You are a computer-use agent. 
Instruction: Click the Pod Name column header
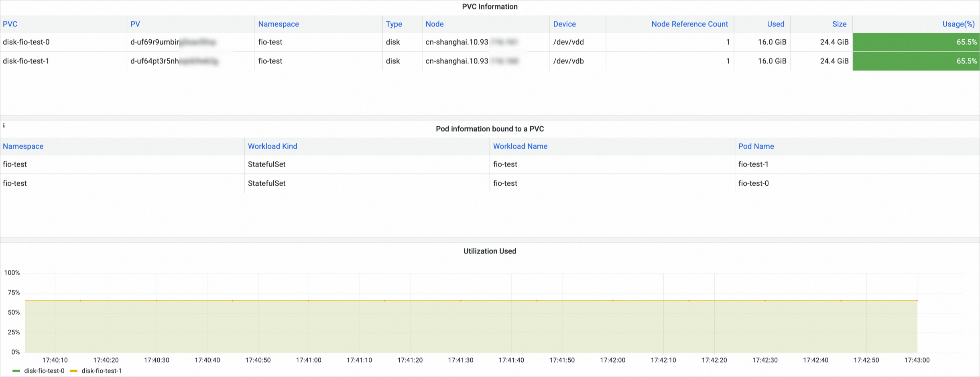pyautogui.click(x=756, y=146)
